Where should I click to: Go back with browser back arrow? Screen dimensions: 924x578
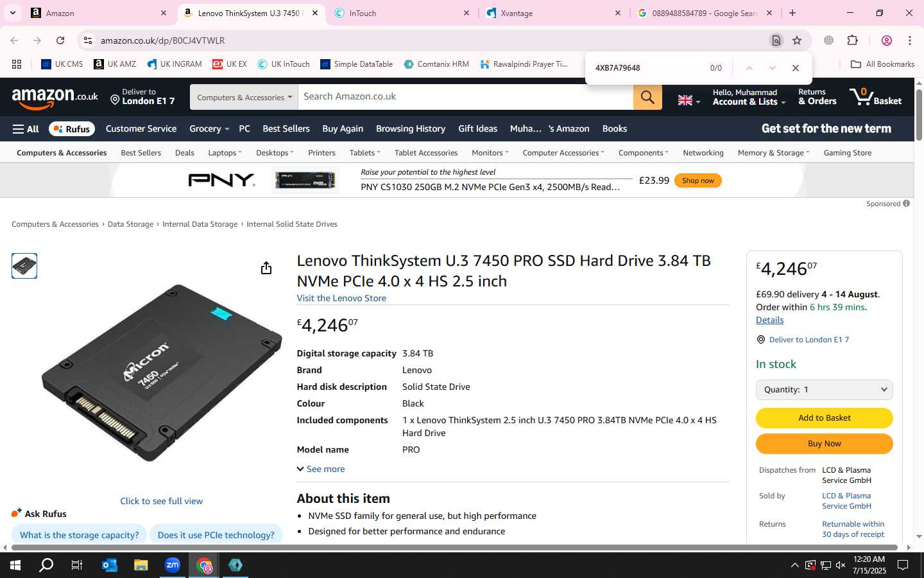pos(14,40)
